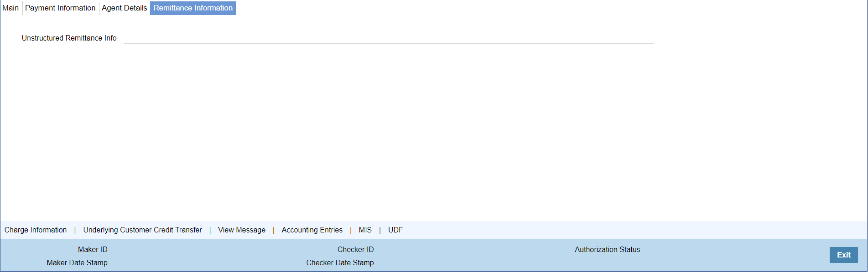Open the UDF link
Image resolution: width=868 pixels, height=273 pixels.
pos(395,230)
